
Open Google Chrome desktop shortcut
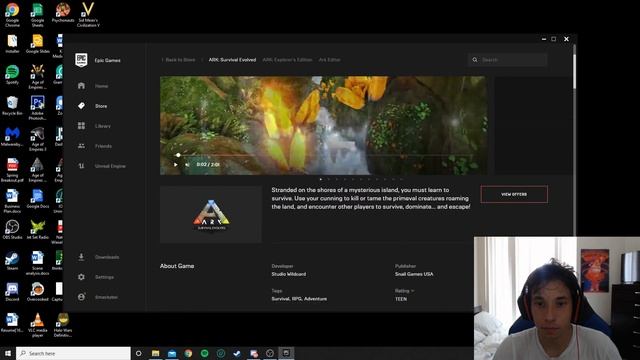click(12, 14)
